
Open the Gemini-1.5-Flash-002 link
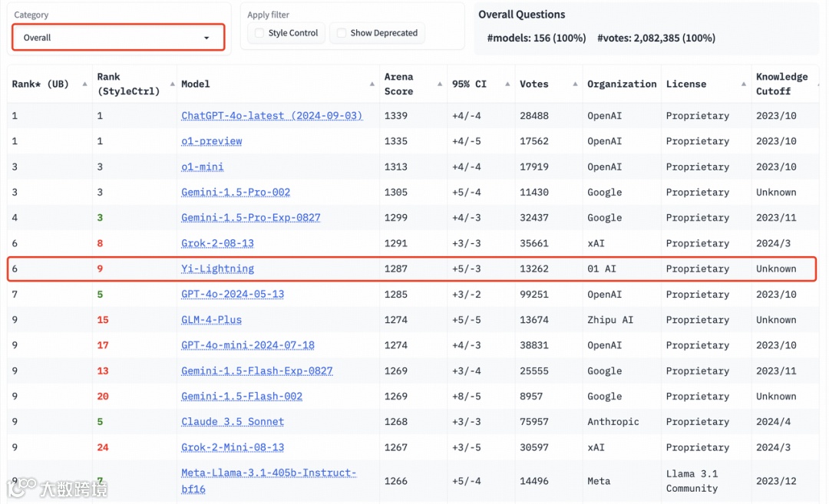point(242,397)
